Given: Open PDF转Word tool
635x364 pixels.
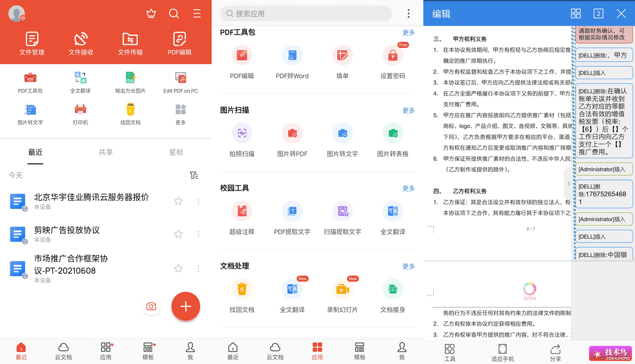Looking at the screenshot, I should point(292,62).
